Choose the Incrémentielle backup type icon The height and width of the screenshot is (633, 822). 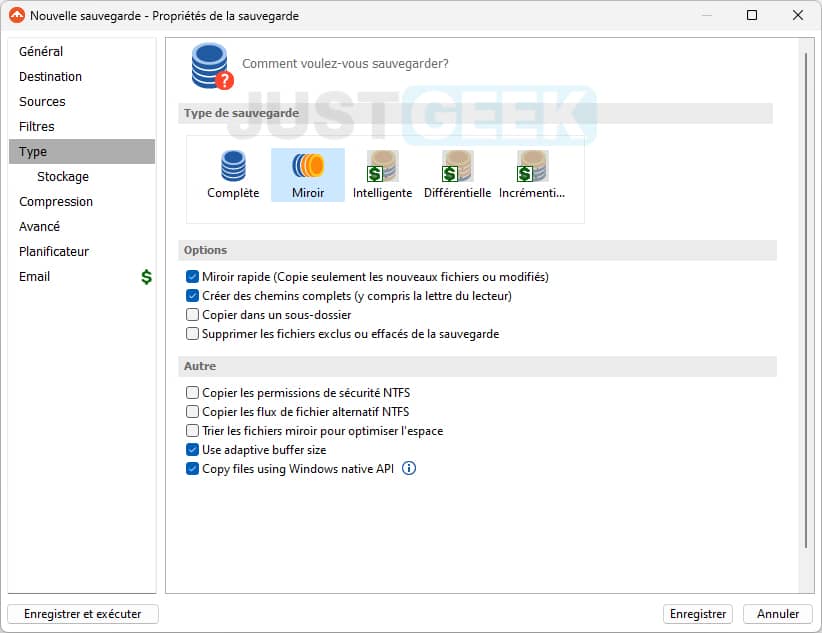[532, 175]
